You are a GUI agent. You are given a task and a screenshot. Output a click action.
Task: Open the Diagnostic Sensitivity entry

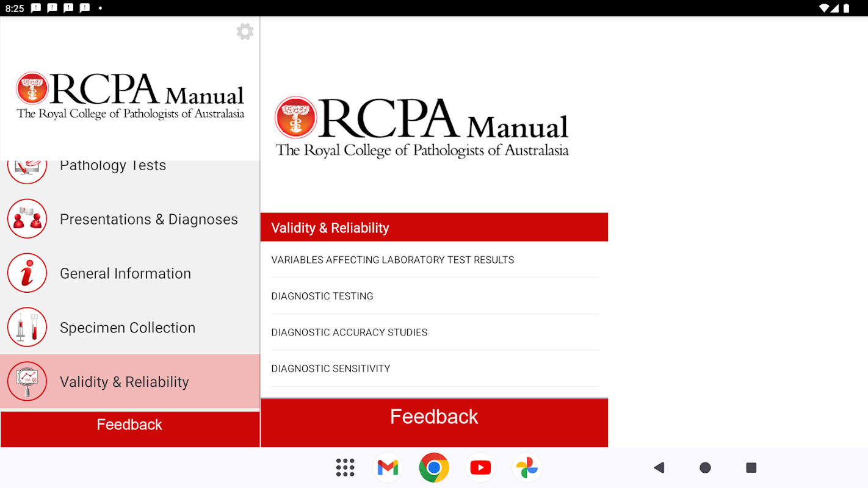[435, 368]
